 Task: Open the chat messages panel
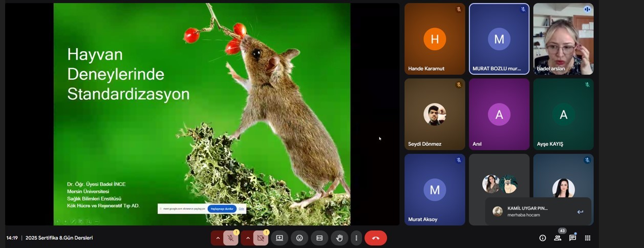coord(572,238)
